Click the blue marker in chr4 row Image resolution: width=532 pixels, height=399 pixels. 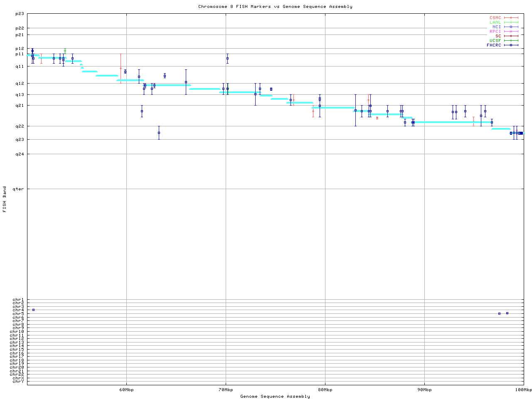click(x=34, y=310)
